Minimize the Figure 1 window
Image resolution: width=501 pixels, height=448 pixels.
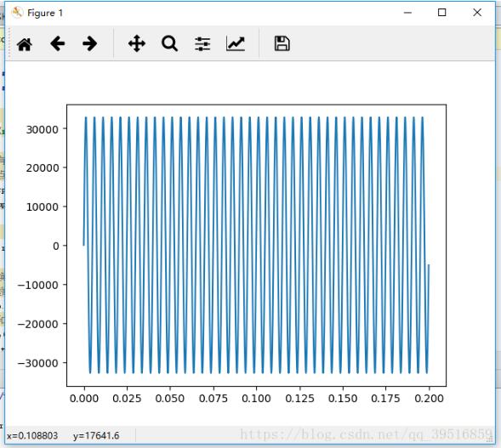pos(407,13)
